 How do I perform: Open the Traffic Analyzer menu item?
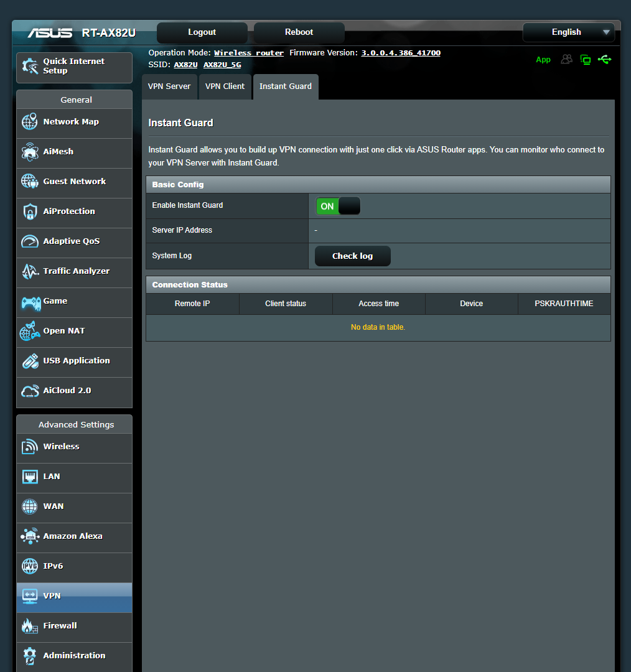pyautogui.click(x=74, y=273)
